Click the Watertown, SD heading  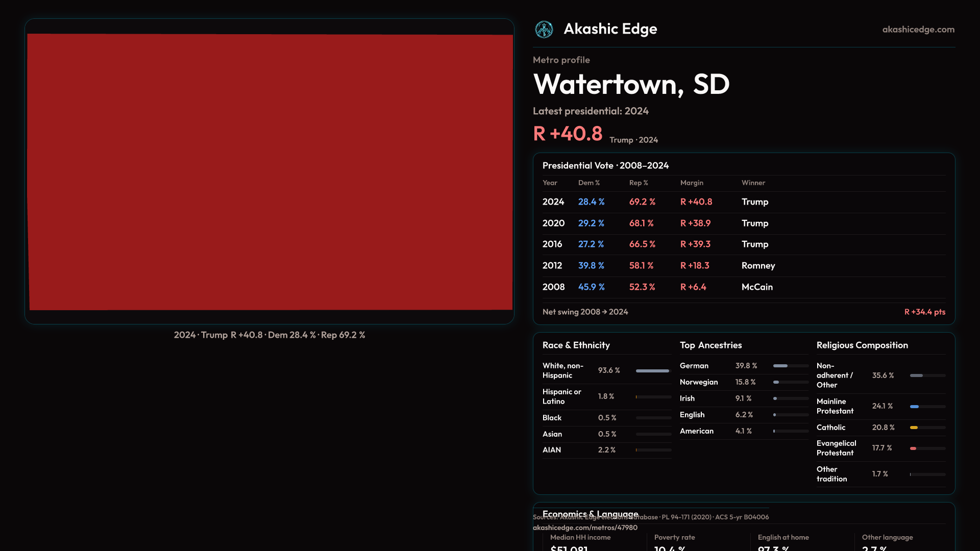631,84
